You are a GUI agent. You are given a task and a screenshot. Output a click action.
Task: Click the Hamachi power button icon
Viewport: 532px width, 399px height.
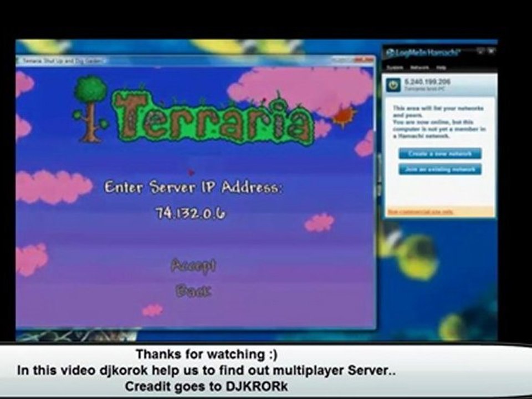[394, 85]
